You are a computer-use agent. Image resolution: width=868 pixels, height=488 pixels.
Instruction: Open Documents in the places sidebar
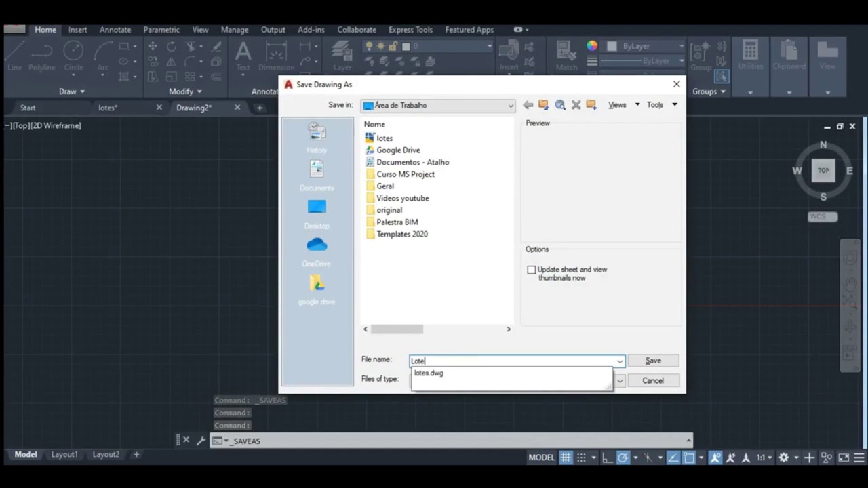(317, 176)
